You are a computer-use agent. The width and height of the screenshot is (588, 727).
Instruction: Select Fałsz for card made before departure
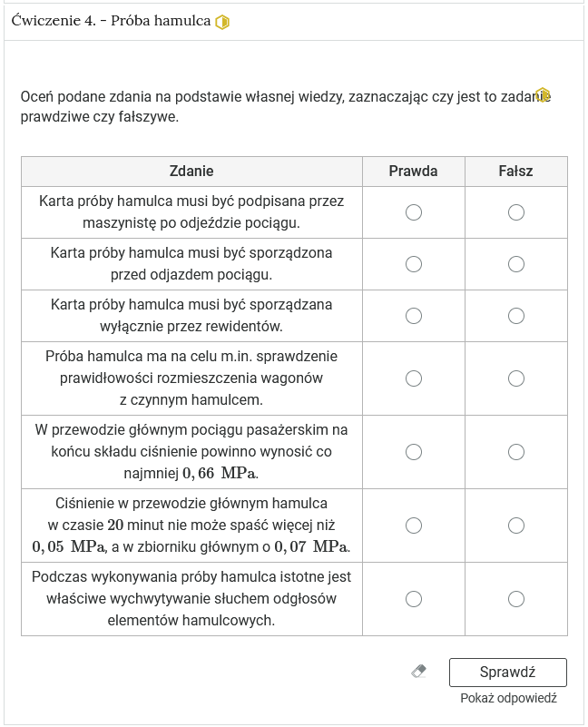tap(515, 264)
